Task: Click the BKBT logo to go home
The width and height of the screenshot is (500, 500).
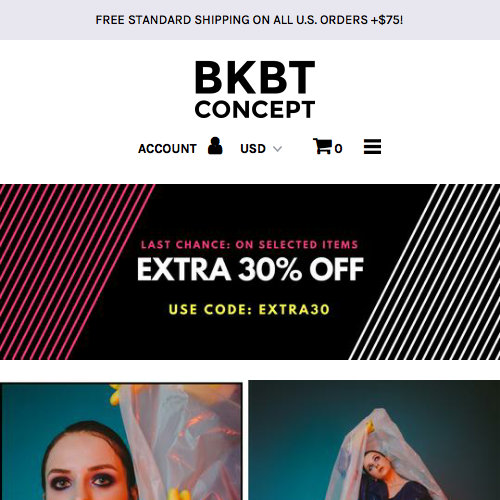Action: pyautogui.click(x=255, y=77)
